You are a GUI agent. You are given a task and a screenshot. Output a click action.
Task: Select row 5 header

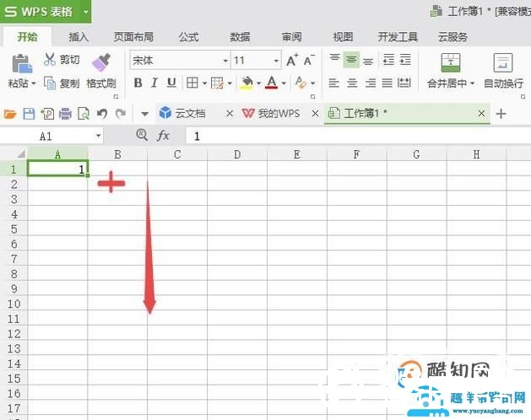pos(14,229)
